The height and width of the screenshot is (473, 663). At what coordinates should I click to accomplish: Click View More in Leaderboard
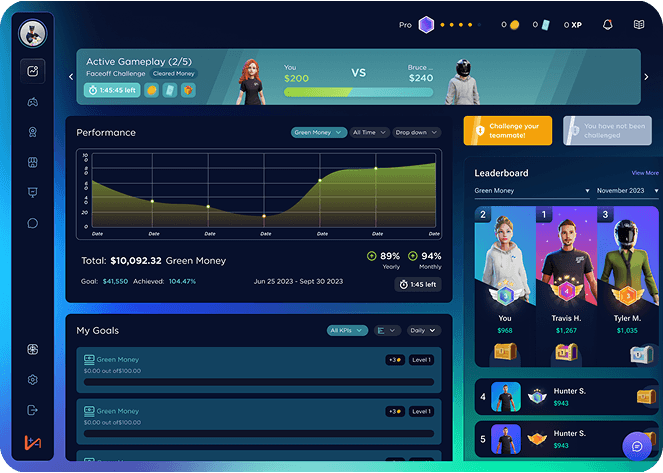point(645,173)
